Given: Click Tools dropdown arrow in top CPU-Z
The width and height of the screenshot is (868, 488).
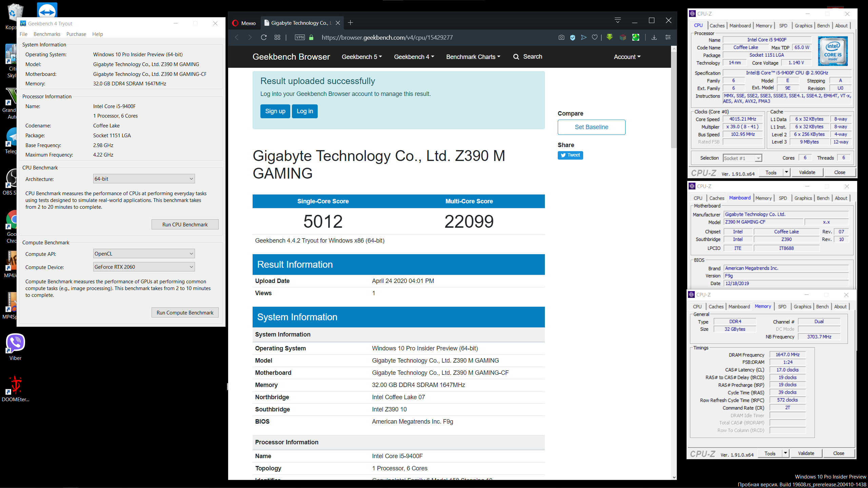Looking at the screenshot, I should pos(786,172).
